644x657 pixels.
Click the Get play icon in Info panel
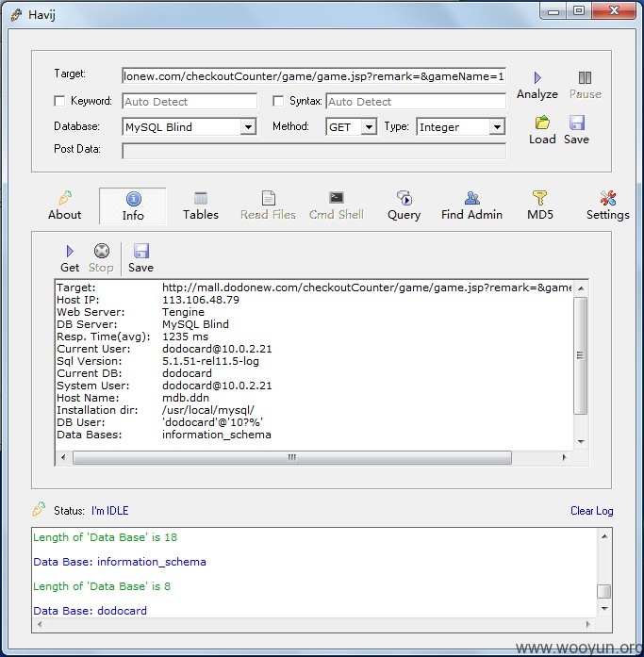click(x=70, y=251)
